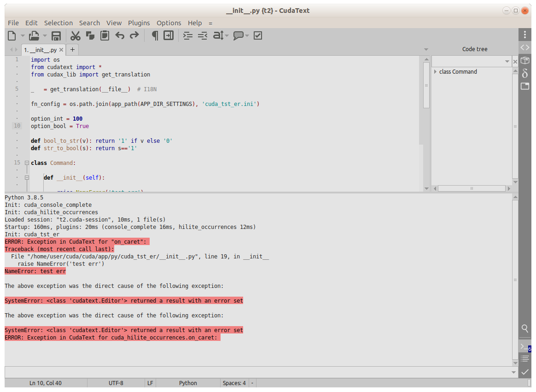Screen dimensions: 536x392
Task: Indent the selected lines via toolbar icon
Action: [x=188, y=35]
